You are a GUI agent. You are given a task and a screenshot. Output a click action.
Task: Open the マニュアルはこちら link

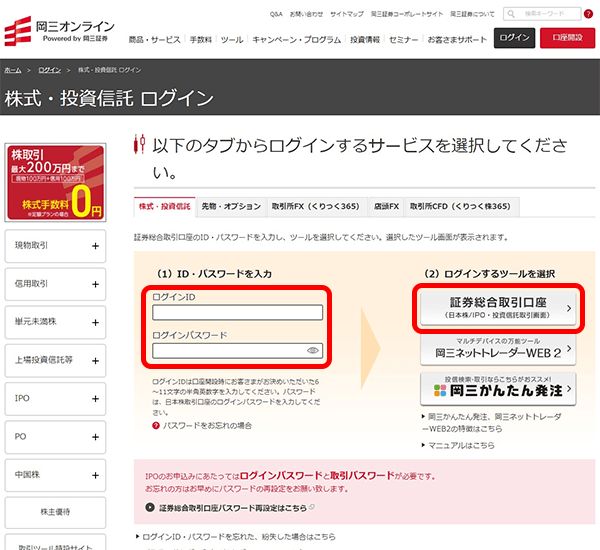click(461, 445)
